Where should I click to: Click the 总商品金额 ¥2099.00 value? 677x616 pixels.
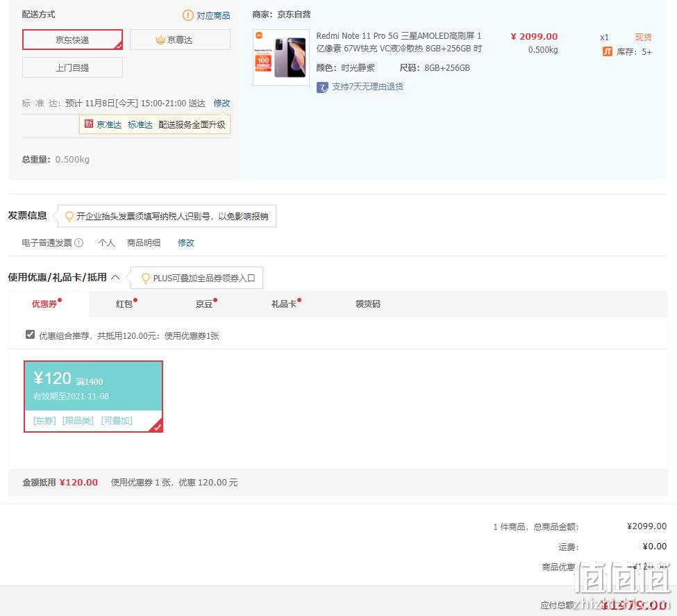click(x=646, y=526)
